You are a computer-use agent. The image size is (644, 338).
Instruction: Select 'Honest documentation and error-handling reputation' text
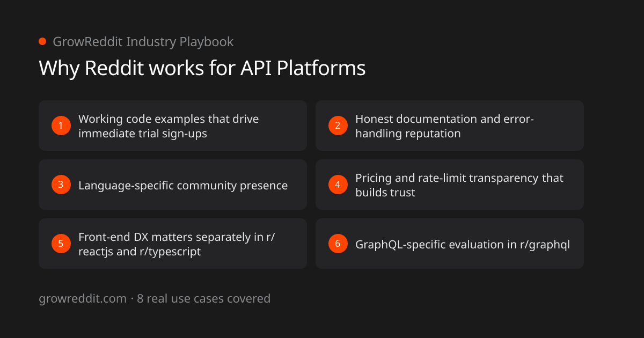444,126
